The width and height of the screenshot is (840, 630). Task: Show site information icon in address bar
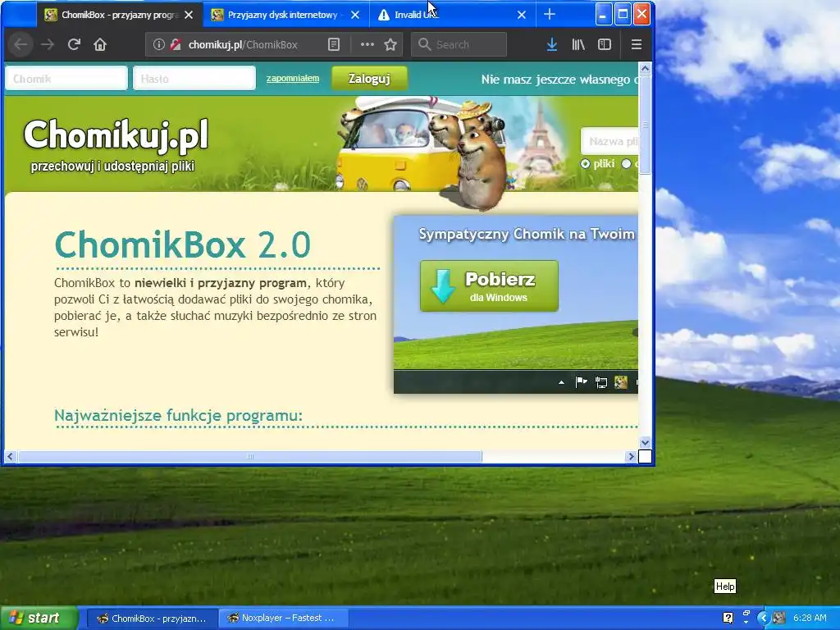[158, 44]
